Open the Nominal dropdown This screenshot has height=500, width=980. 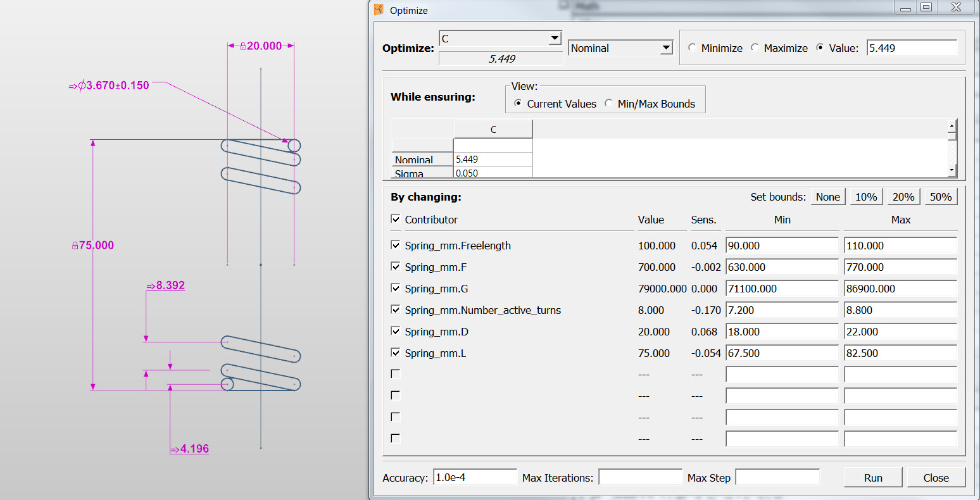pos(667,47)
